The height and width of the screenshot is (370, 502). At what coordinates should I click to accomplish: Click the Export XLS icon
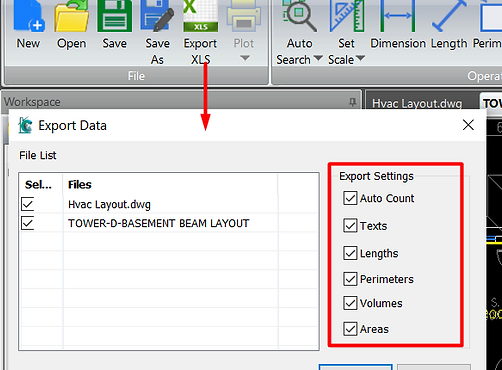pyautogui.click(x=200, y=16)
